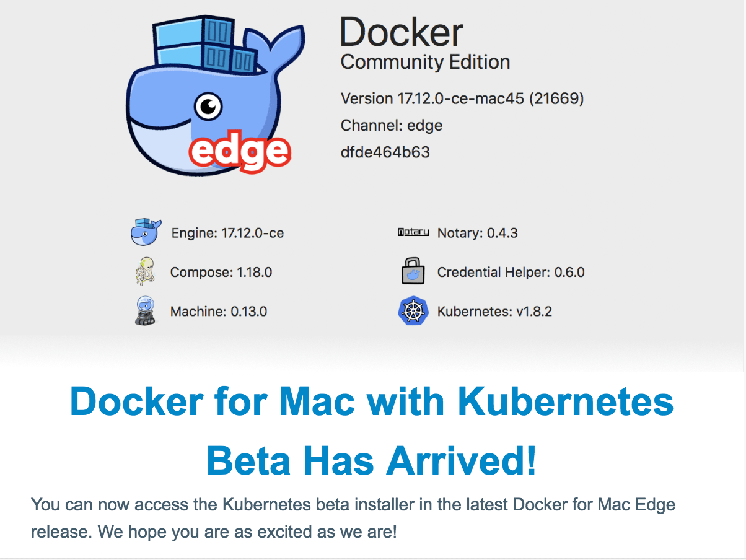The height and width of the screenshot is (560, 746).
Task: Click the Credential Helper: 0.6.0 label
Action: [511, 272]
